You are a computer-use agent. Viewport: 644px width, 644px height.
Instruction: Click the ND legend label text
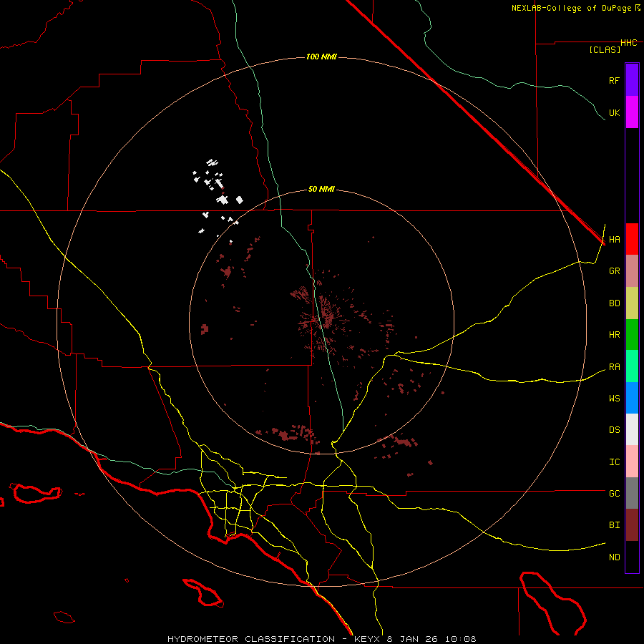click(x=614, y=557)
